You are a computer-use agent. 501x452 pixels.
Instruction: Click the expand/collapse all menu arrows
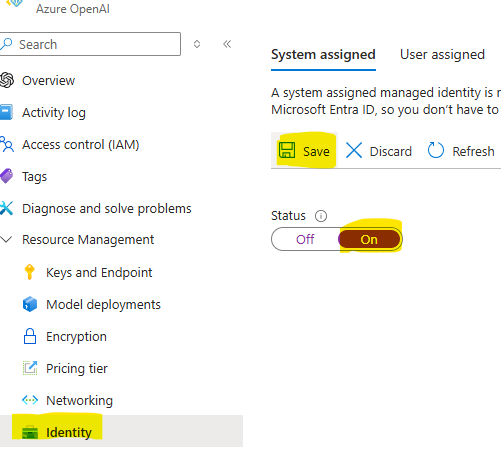coord(197,44)
